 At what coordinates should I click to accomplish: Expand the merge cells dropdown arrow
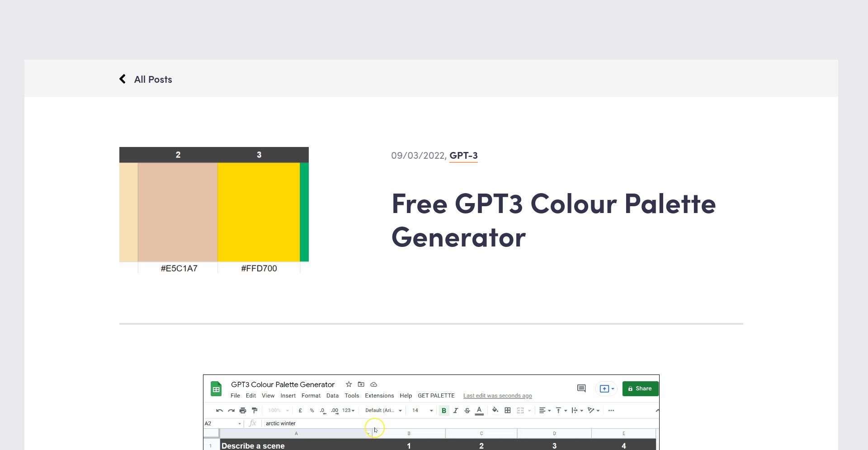point(529,411)
